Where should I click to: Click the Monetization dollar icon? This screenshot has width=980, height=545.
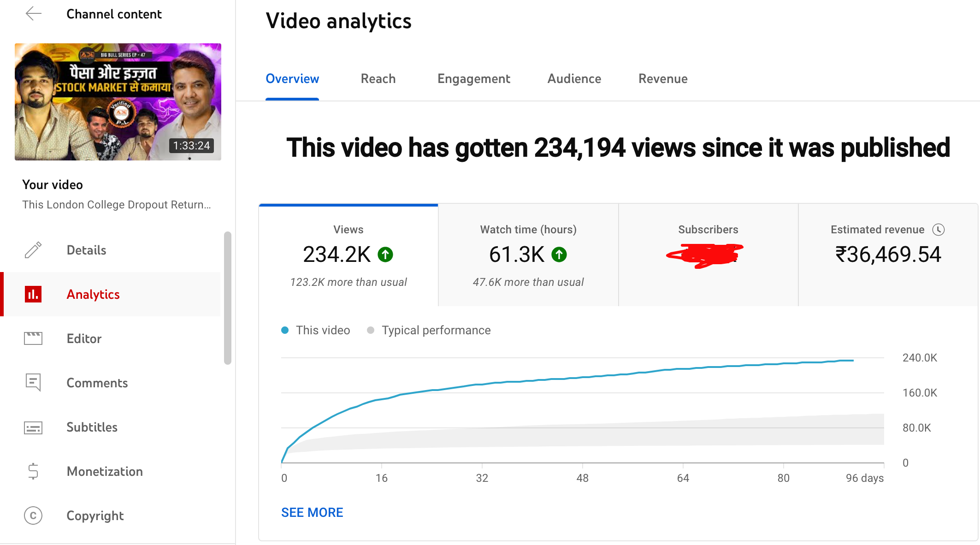(32, 471)
